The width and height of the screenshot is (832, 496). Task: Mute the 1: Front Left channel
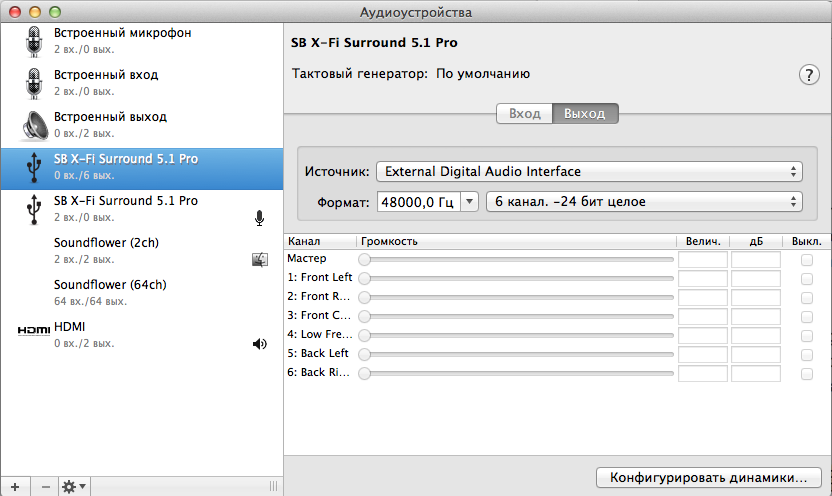(x=807, y=279)
